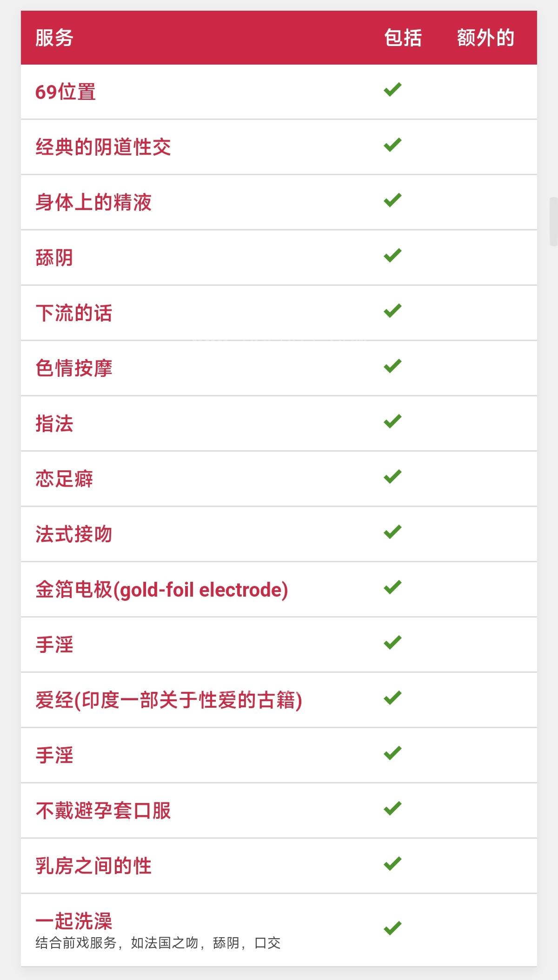Click the 金箔电极(gold-foil electrode) link
Viewport: 558px width, 980px height.
(x=162, y=590)
